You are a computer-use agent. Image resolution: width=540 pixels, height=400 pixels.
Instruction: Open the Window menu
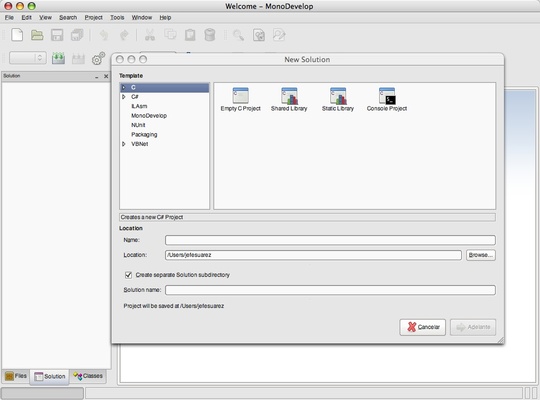tap(142, 17)
